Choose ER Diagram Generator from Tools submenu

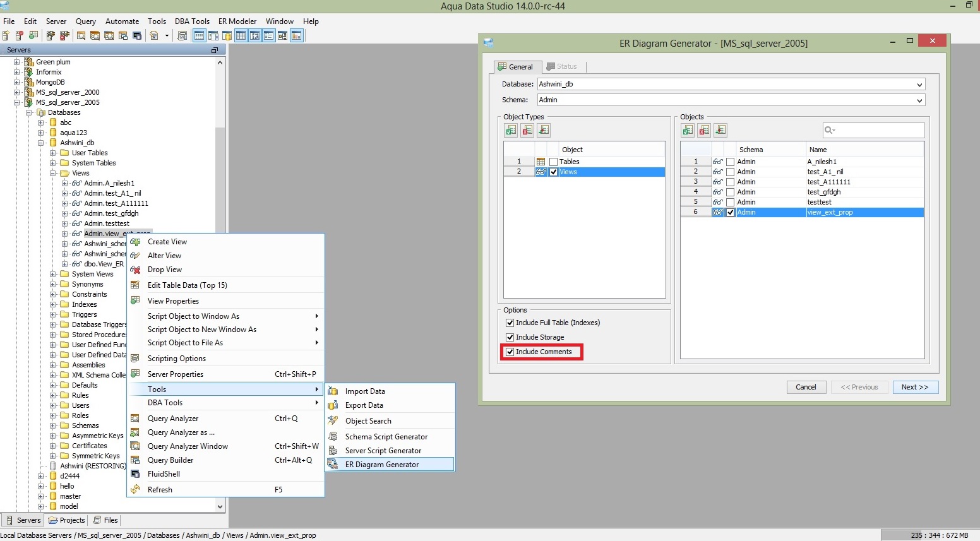pyautogui.click(x=390, y=465)
